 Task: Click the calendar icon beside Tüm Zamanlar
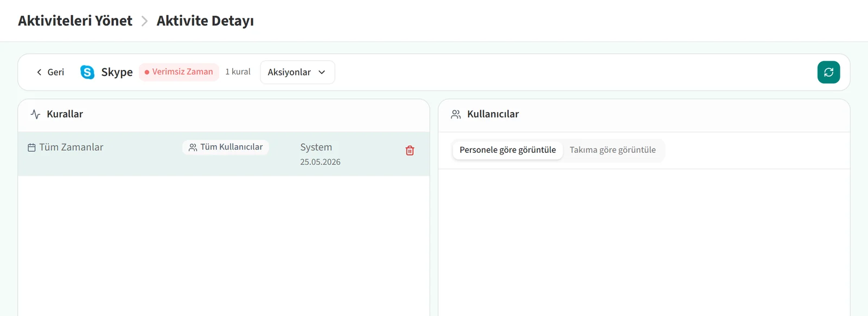31,147
